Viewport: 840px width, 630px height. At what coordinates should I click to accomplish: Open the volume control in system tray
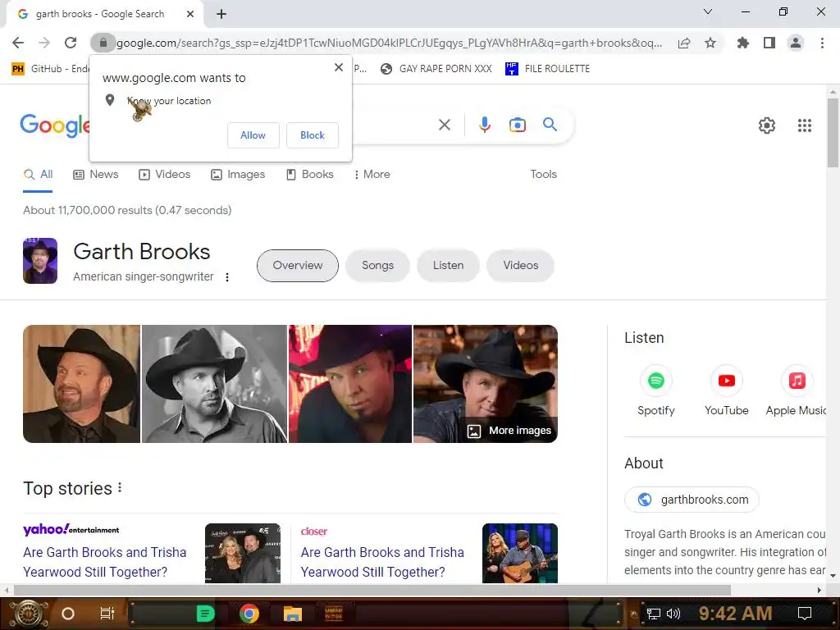673,614
